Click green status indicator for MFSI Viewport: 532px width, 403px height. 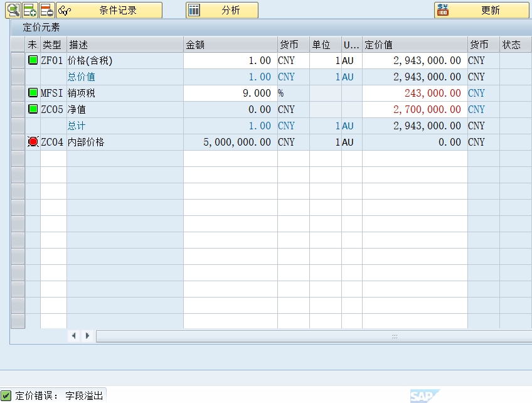[33, 93]
